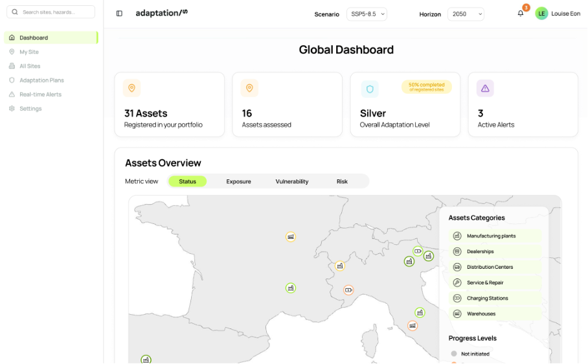Image resolution: width=588 pixels, height=364 pixels.
Task: Collapse sidebar using panel toggle icon
Action: coord(119,14)
